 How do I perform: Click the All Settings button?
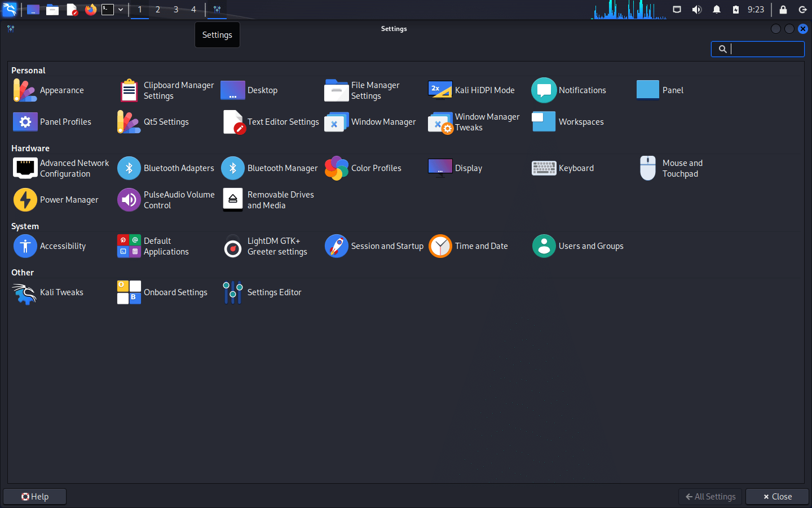coord(710,497)
